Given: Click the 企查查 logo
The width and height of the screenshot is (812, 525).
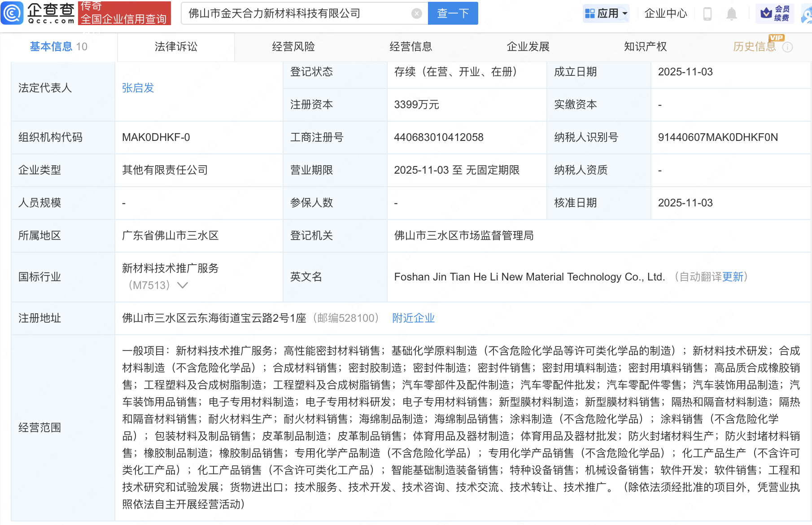Looking at the screenshot, I should (38, 13).
